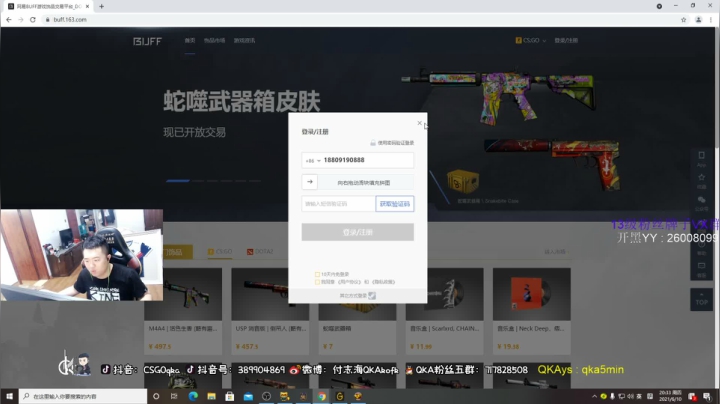Go back using browser back arrow
Image resolution: width=720 pixels, height=404 pixels.
[9, 20]
